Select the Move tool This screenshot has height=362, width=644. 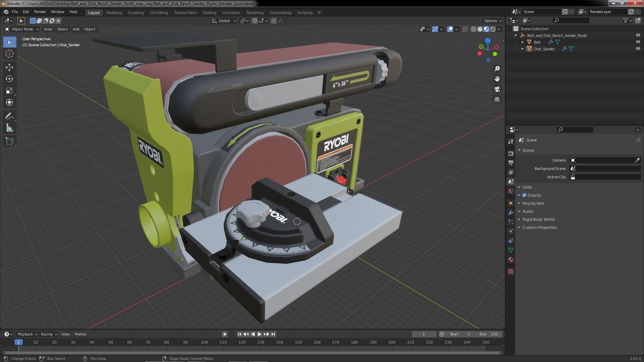tap(9, 67)
